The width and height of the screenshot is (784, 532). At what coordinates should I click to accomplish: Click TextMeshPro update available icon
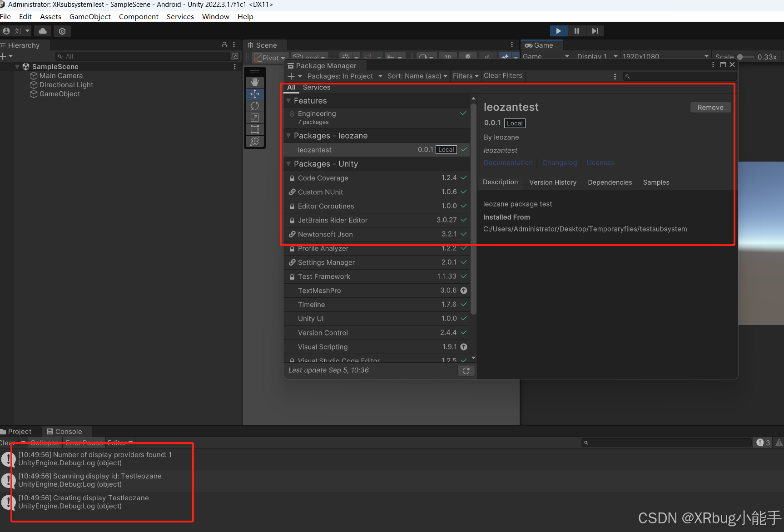[x=464, y=291]
